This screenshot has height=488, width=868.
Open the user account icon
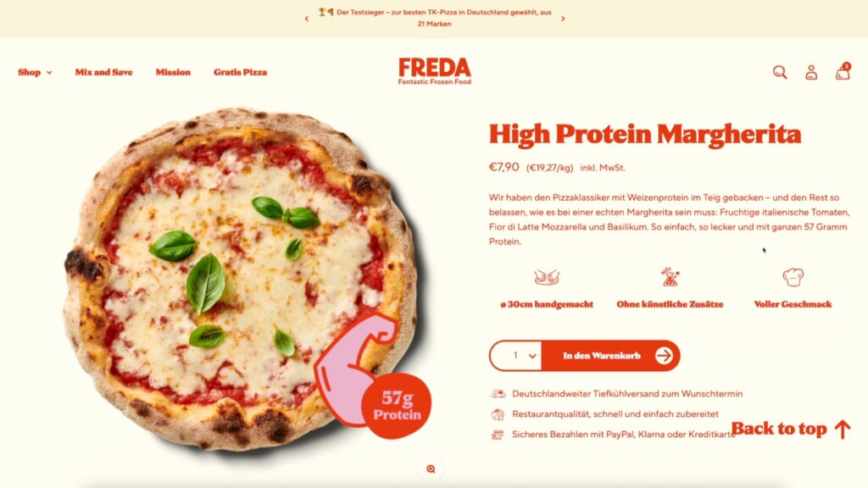pyautogui.click(x=811, y=73)
